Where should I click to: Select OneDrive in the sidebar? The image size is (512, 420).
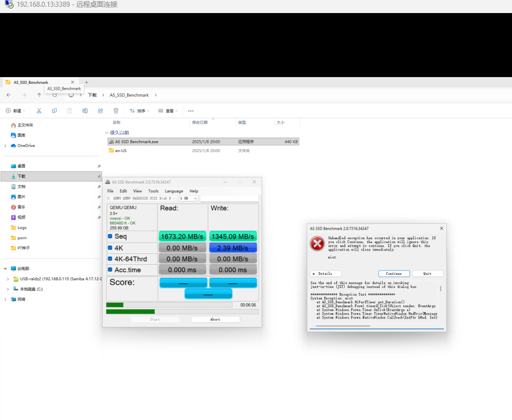[x=23, y=146]
